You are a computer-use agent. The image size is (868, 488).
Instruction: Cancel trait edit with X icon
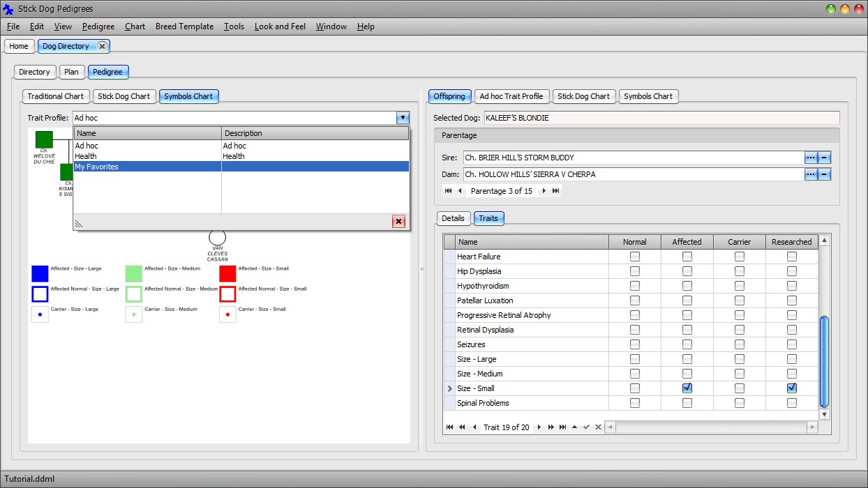pyautogui.click(x=598, y=427)
